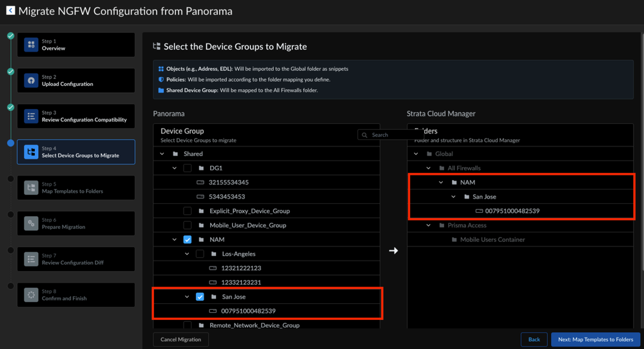Click the Step 3 Review Configuration Compatibility icon
The width and height of the screenshot is (644, 349).
point(31,116)
